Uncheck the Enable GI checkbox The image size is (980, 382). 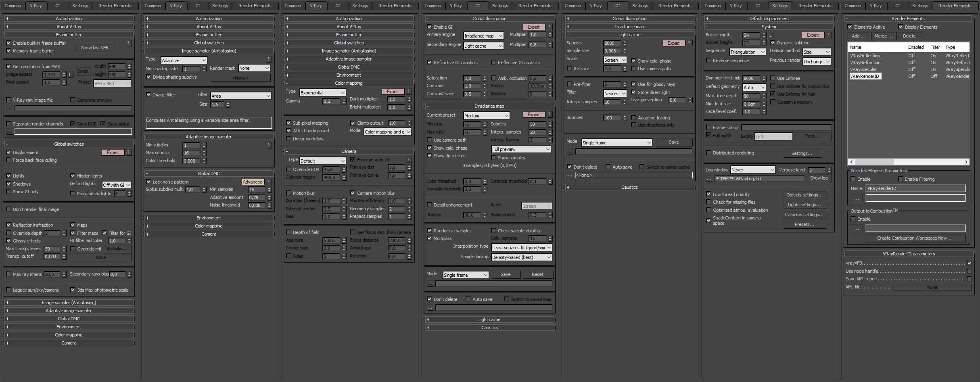pyautogui.click(x=429, y=27)
